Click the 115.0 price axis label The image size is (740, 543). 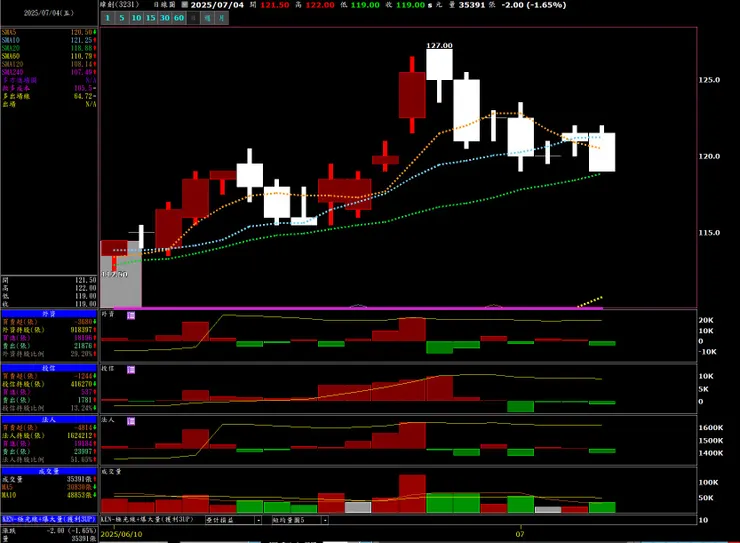tap(709, 233)
